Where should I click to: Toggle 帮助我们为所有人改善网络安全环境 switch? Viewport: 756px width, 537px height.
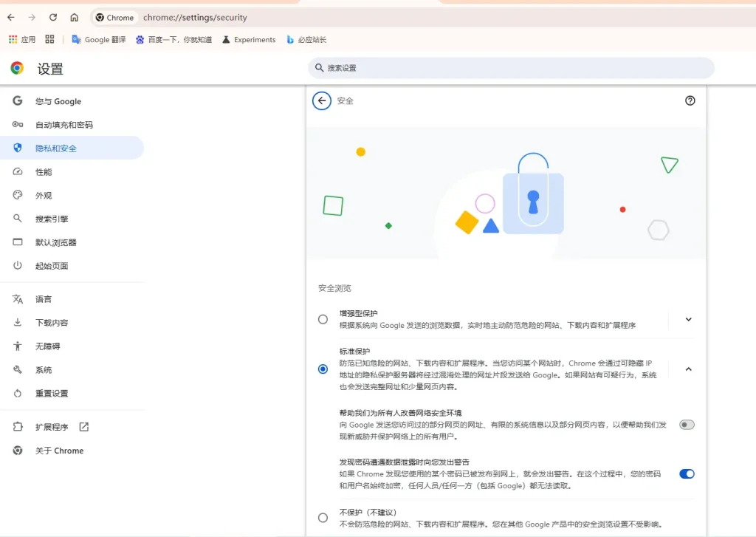coord(687,425)
